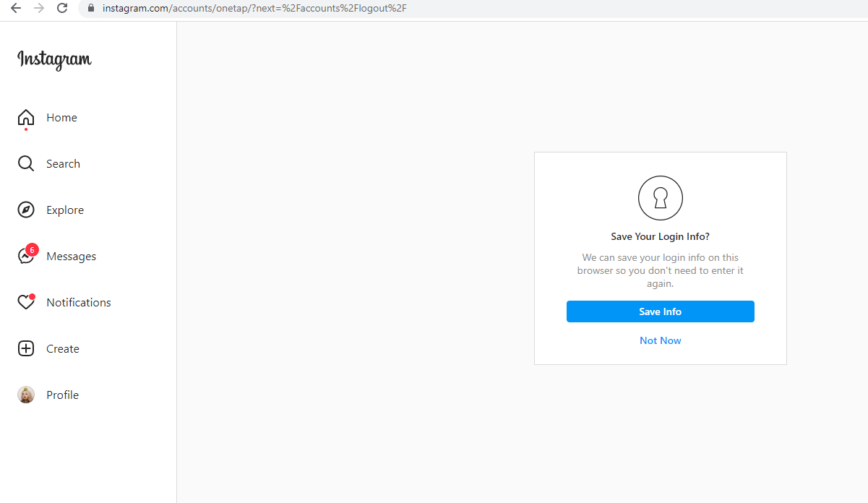
Task: Click the Home house icon
Action: [x=26, y=118]
